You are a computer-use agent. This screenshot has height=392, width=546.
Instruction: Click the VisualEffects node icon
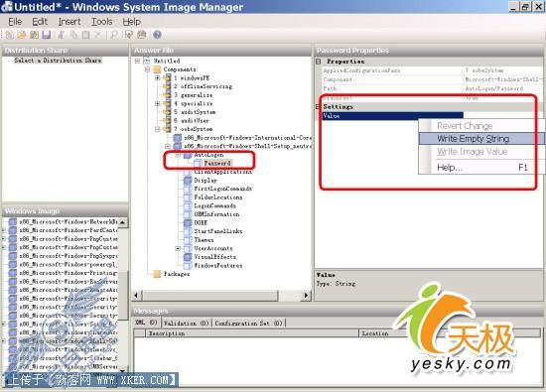188,257
